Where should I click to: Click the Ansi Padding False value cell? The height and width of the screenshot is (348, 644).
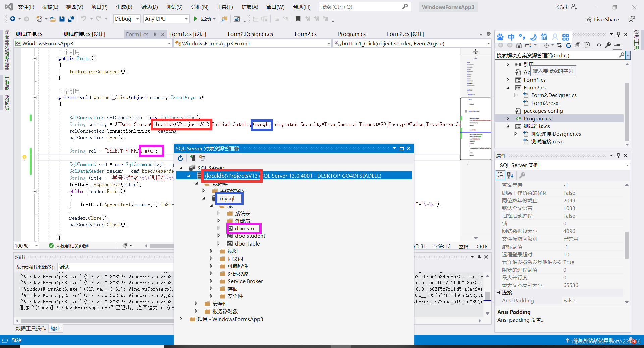pyautogui.click(x=592, y=300)
